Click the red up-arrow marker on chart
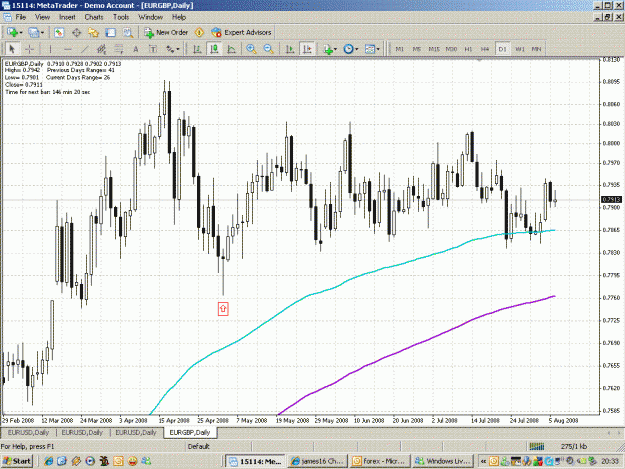The width and height of the screenshot is (625, 469). pyautogui.click(x=223, y=309)
